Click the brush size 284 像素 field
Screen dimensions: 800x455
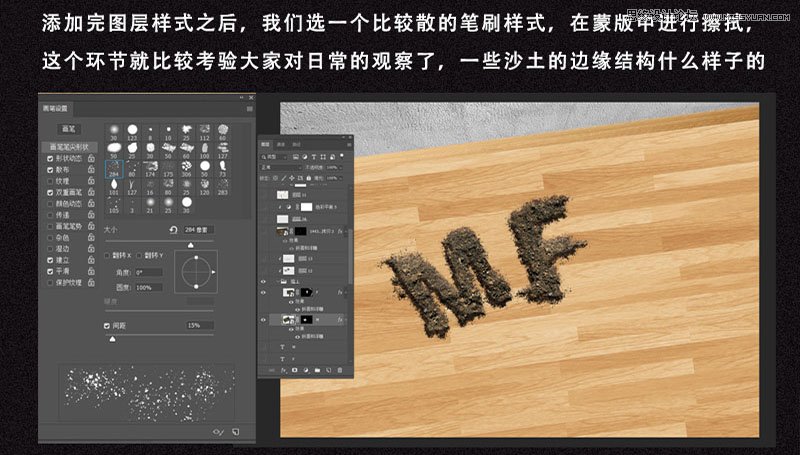198,230
